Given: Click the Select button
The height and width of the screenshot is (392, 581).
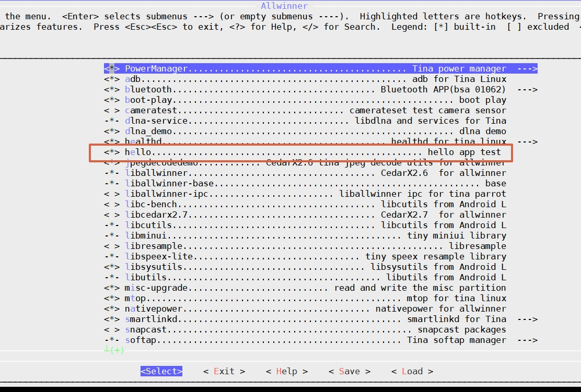Looking at the screenshot, I should (x=161, y=371).
